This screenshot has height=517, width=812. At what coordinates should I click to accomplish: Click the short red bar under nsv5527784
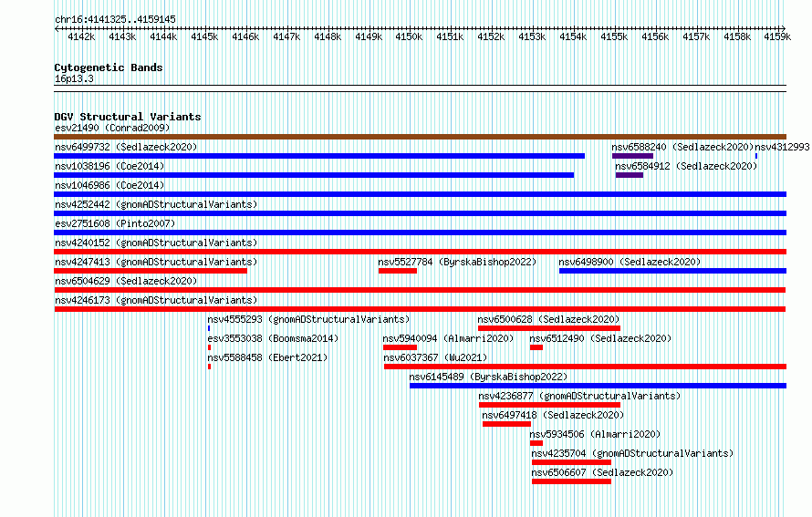point(398,271)
